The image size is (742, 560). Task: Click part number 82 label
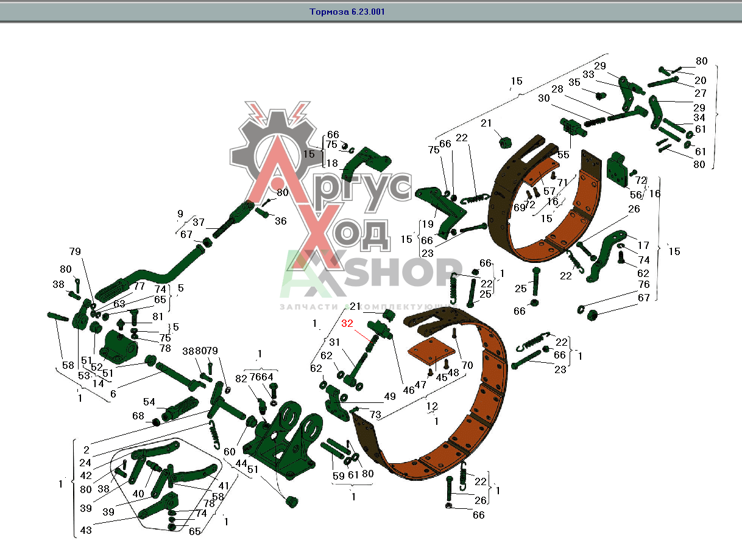point(242,378)
